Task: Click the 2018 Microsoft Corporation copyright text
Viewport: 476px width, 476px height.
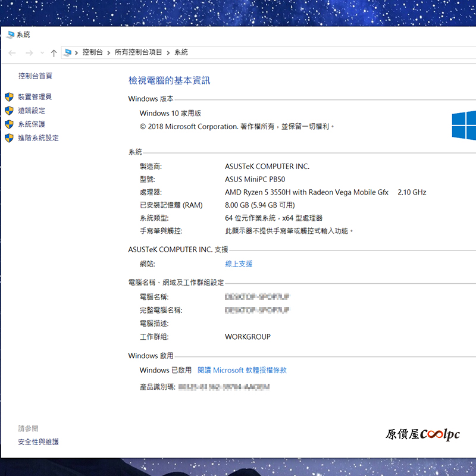Action: (237, 126)
